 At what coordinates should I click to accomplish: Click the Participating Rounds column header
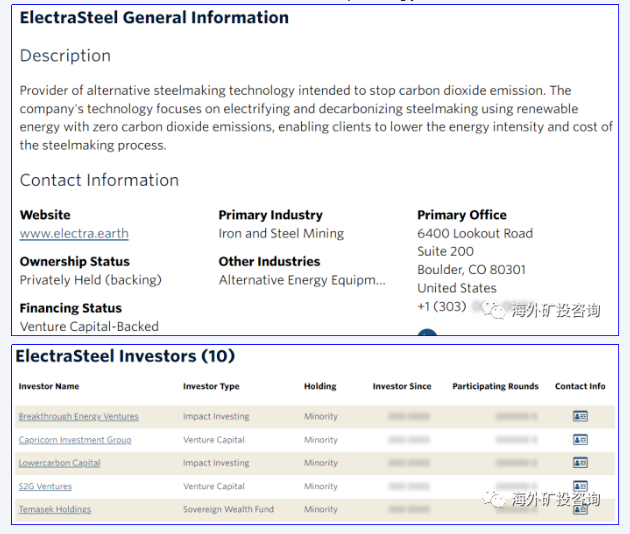tap(495, 386)
